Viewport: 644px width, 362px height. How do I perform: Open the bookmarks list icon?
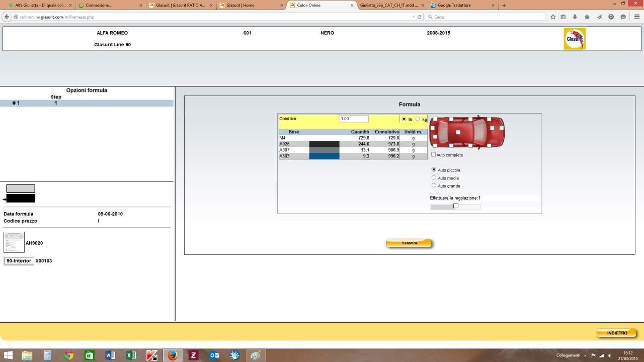click(x=563, y=17)
